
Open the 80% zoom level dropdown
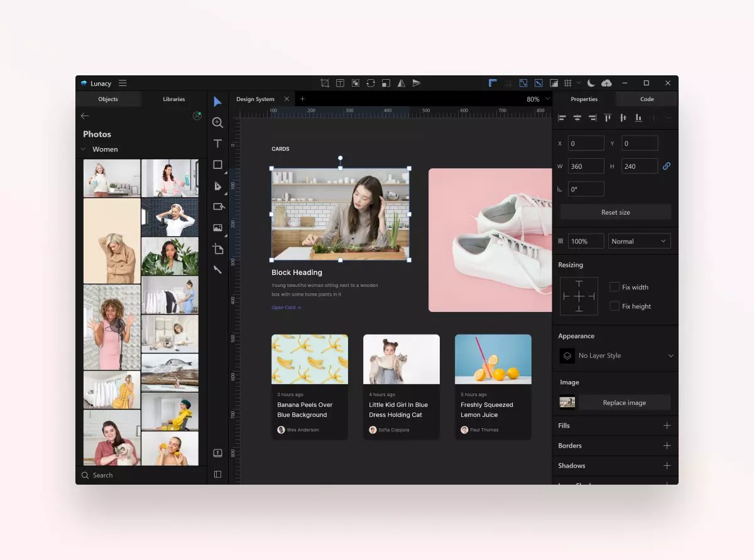click(x=538, y=99)
